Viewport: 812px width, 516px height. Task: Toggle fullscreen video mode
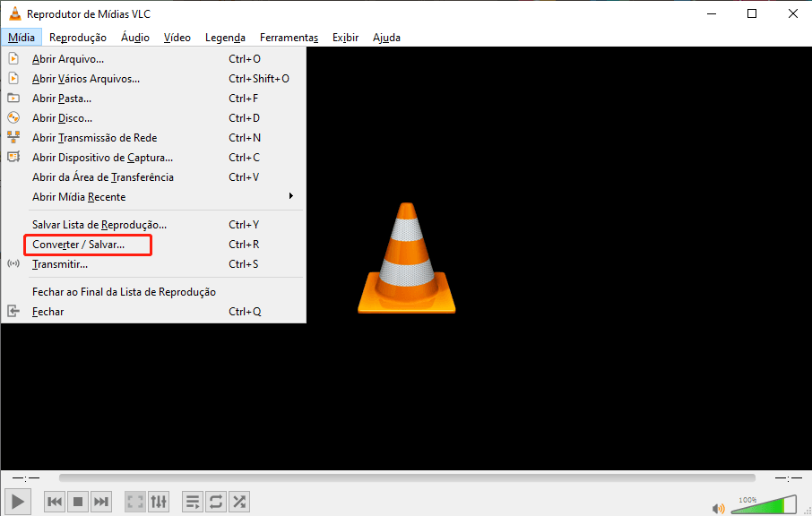point(134,502)
